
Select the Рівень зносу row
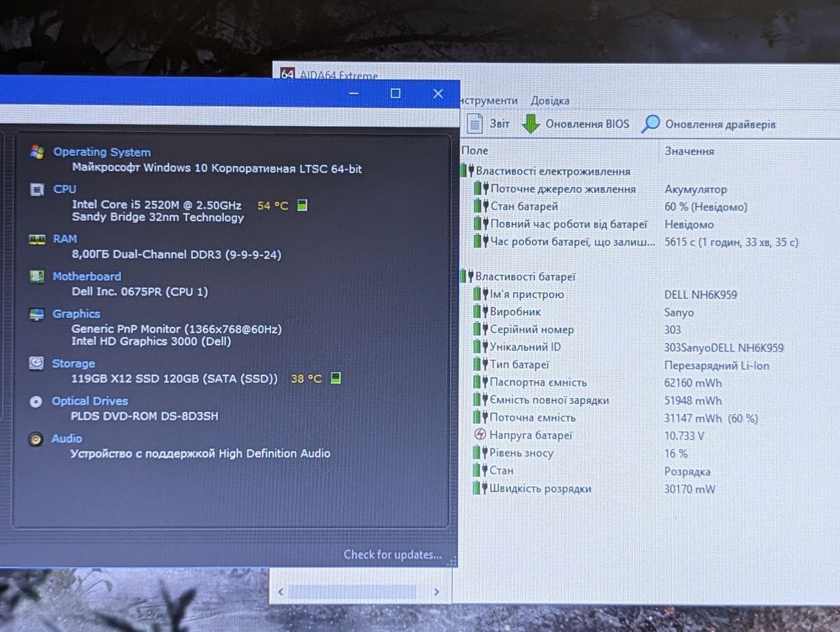(650, 453)
